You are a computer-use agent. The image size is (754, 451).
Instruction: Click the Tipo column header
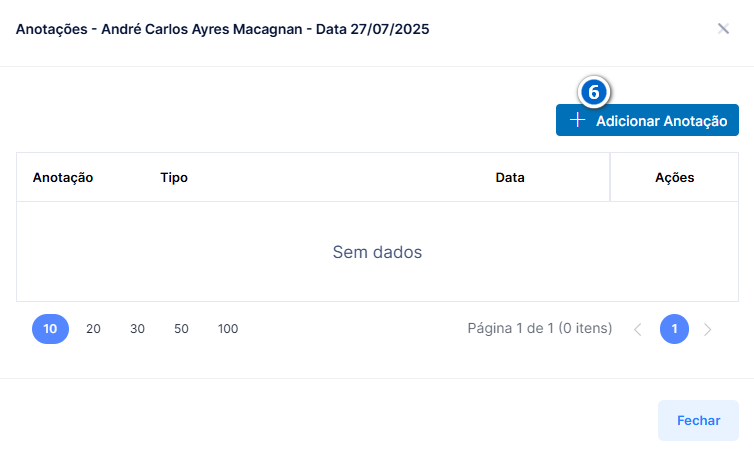point(174,177)
